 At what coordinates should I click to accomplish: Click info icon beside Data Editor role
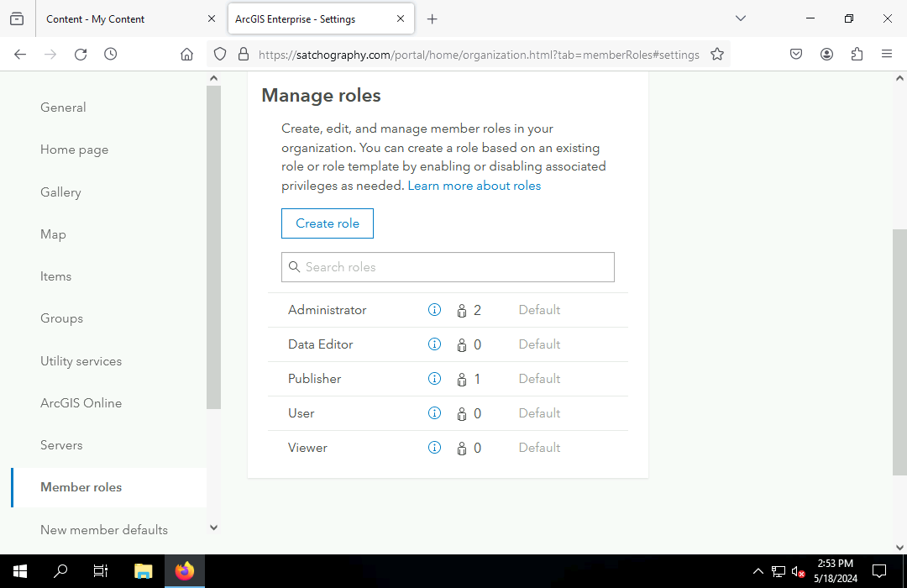434,344
